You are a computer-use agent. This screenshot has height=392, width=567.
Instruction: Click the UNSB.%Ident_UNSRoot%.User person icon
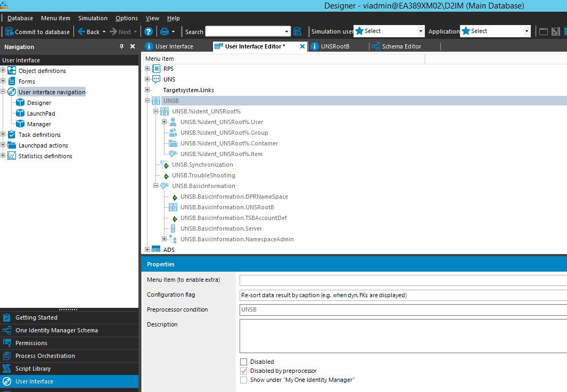tap(173, 122)
